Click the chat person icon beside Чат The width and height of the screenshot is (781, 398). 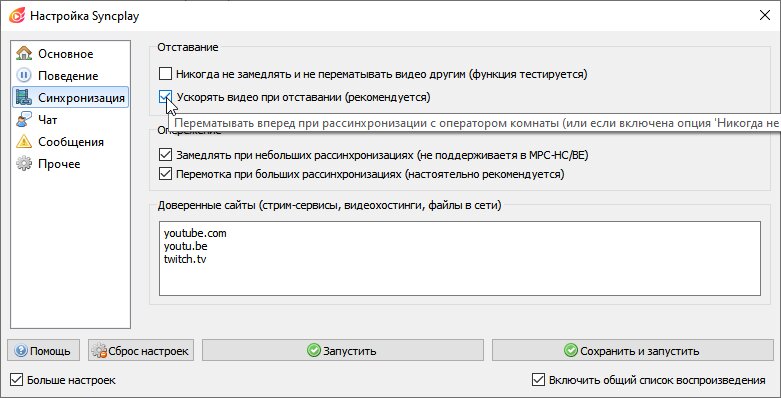tap(23, 120)
